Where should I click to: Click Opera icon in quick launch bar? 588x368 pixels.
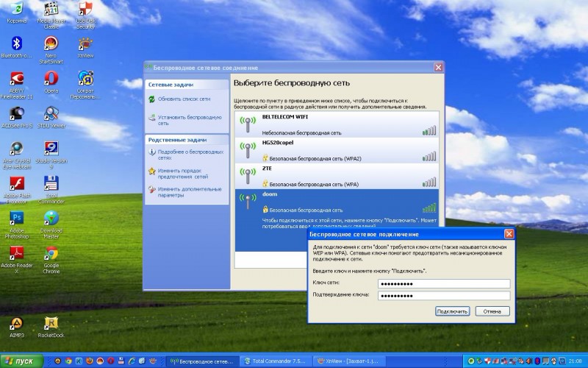click(x=111, y=361)
